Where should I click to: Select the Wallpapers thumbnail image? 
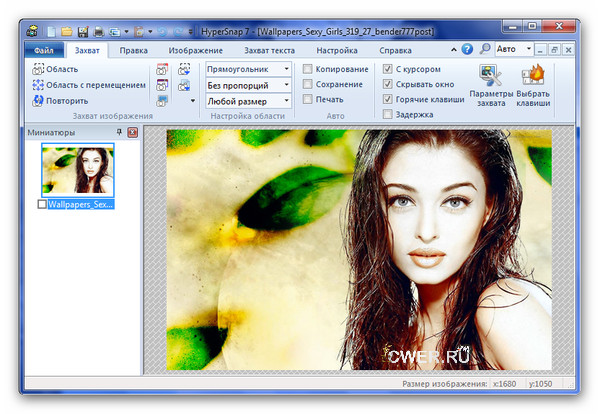77,169
